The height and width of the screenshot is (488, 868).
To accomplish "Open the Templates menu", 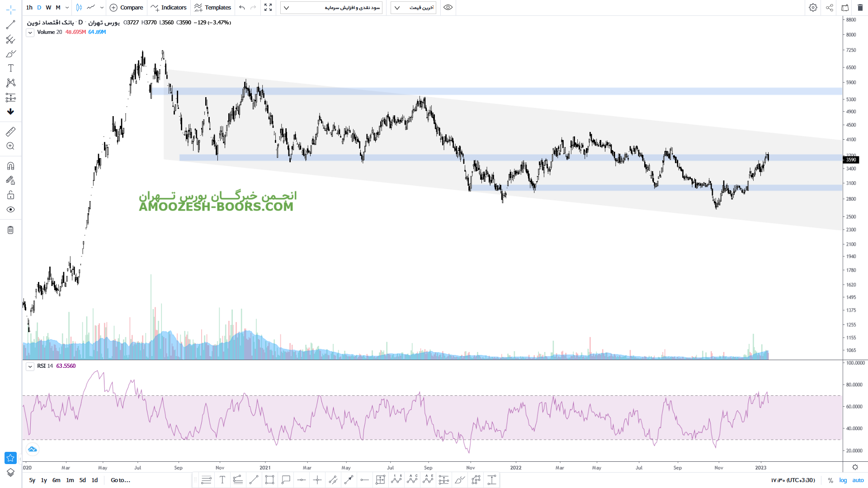I will pos(212,8).
